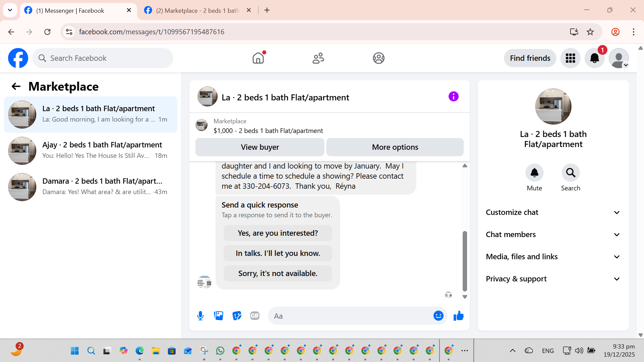Open the emoji picker
The height and width of the screenshot is (362, 644).
coord(438,316)
